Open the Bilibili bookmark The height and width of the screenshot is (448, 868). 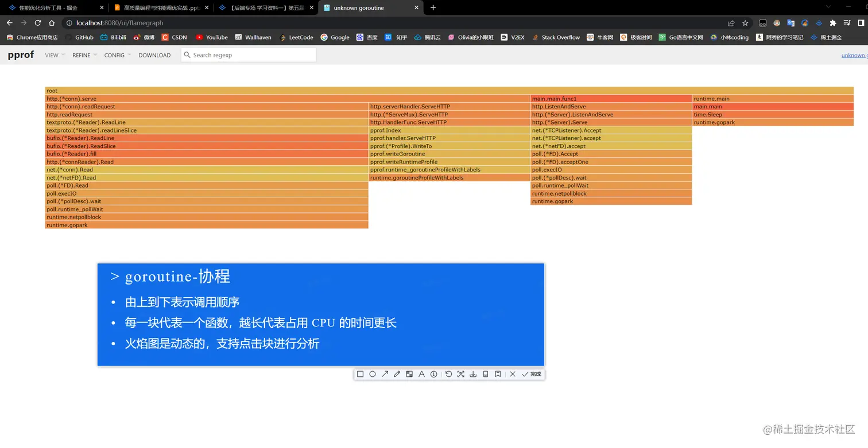(x=113, y=37)
